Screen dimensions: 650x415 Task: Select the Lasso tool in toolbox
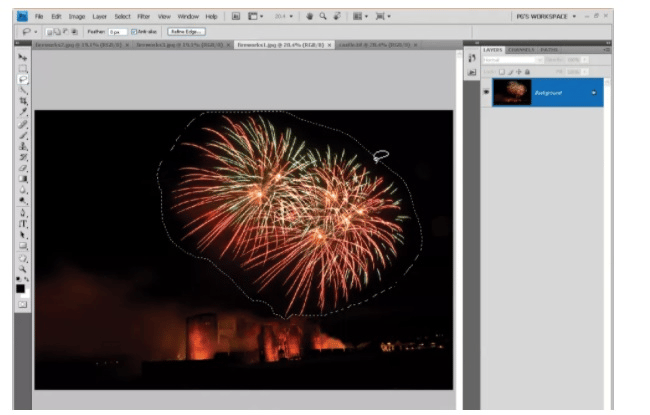23,79
